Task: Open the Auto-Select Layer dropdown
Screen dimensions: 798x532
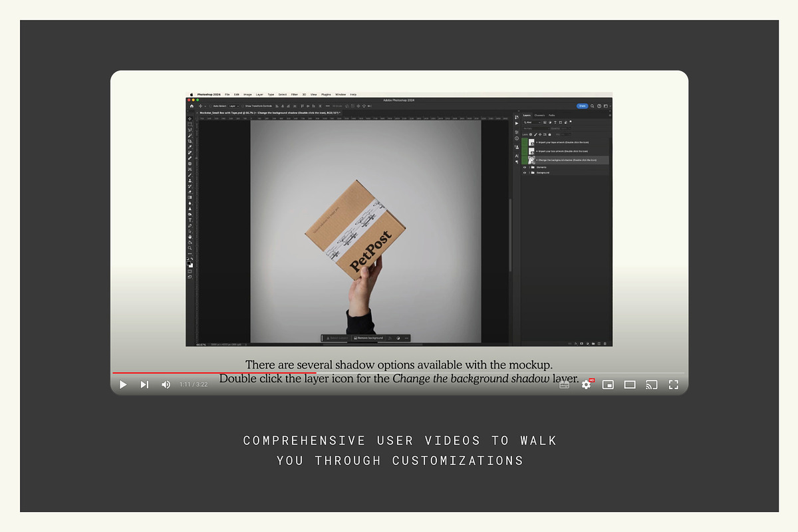Action: [x=234, y=106]
